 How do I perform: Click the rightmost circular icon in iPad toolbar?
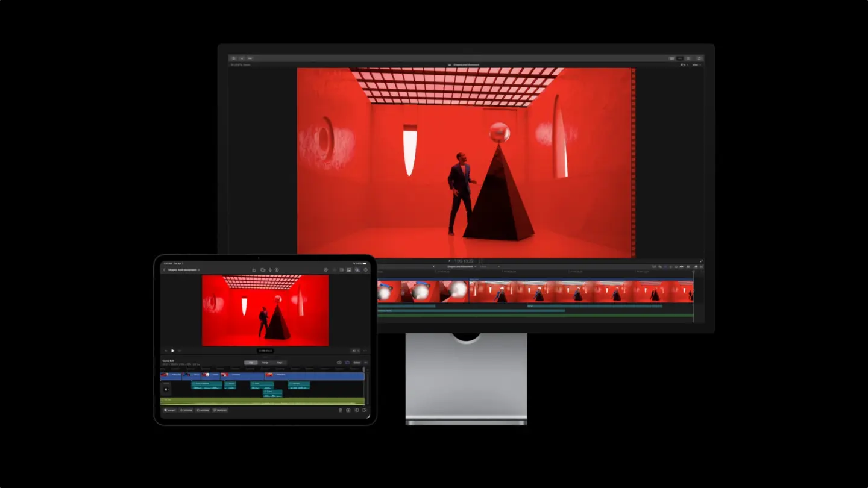[365, 270]
